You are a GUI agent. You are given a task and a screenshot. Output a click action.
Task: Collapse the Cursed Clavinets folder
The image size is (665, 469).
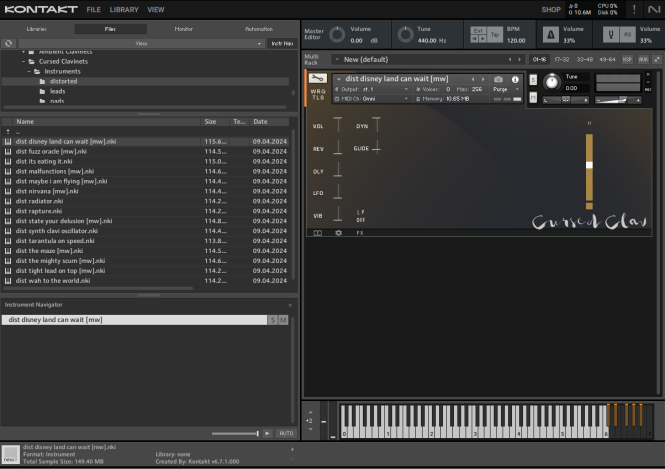coord(23,61)
